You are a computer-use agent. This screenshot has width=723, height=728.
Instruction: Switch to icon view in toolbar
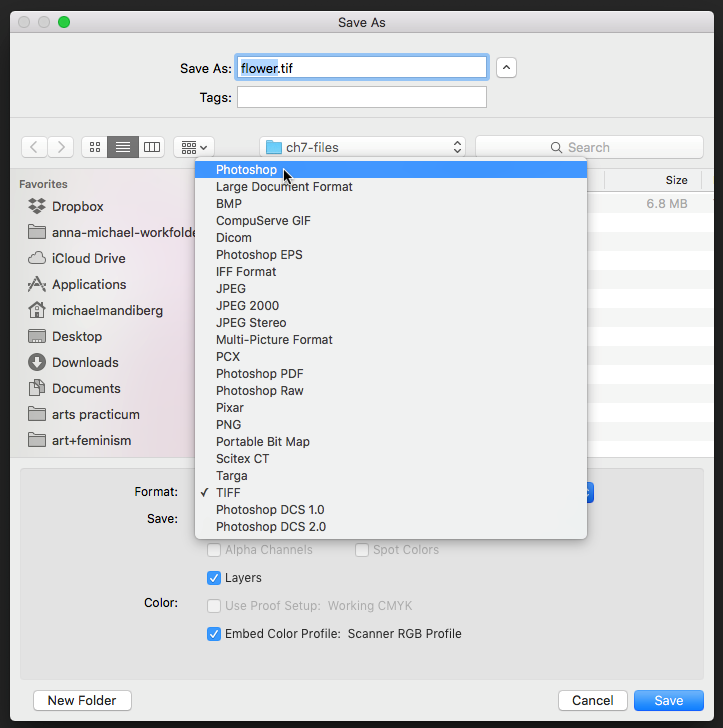(95, 147)
